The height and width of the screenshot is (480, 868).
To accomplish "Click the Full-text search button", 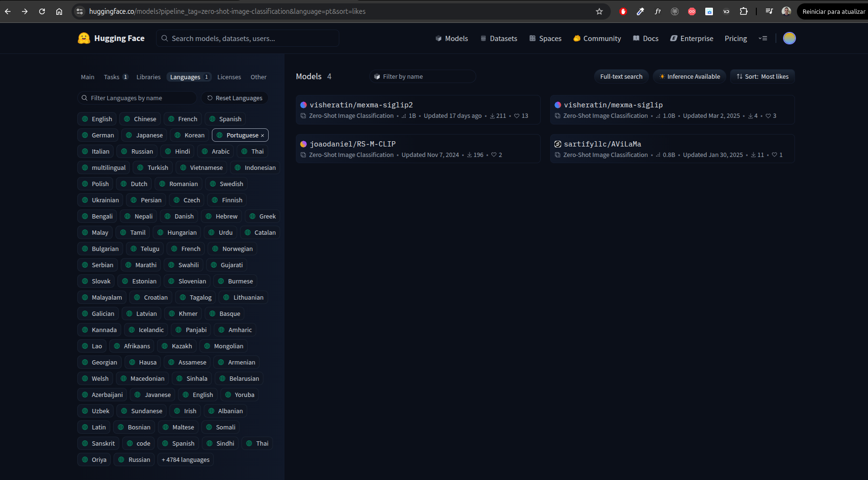I will (621, 76).
